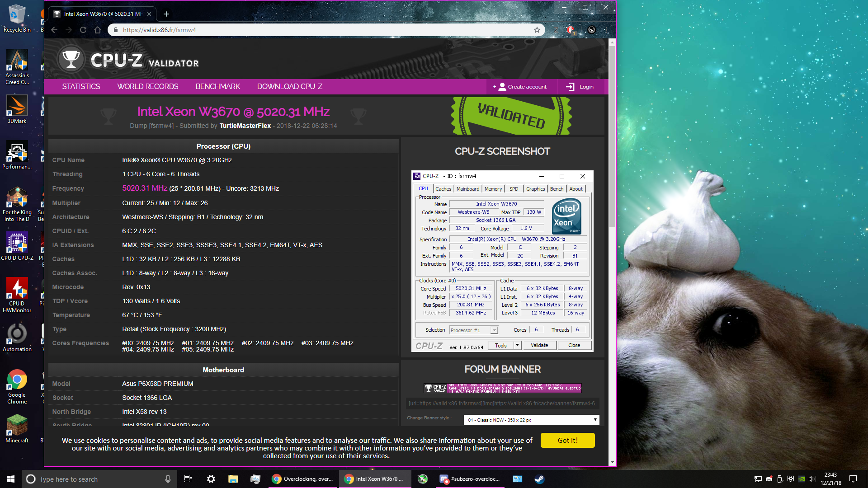This screenshot has width=868, height=488.
Task: Bookmark this page with the star icon
Action: coord(537,30)
